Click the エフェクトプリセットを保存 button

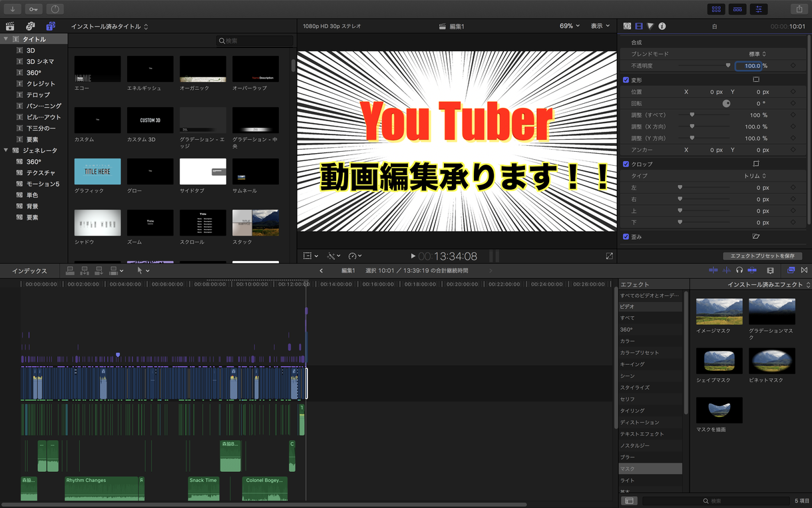tap(763, 256)
